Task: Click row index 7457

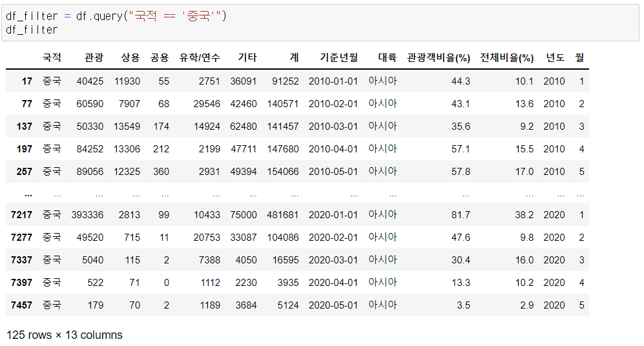Action: tap(22, 305)
